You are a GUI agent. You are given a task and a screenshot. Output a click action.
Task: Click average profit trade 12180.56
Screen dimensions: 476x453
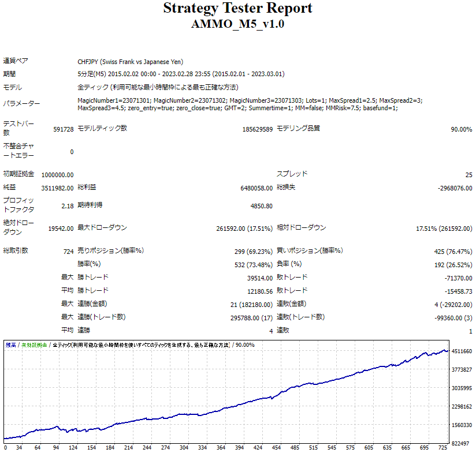click(x=260, y=291)
